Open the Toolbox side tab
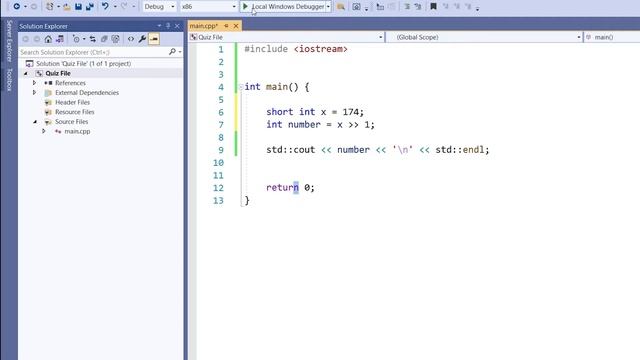The image size is (640, 360). (9, 80)
